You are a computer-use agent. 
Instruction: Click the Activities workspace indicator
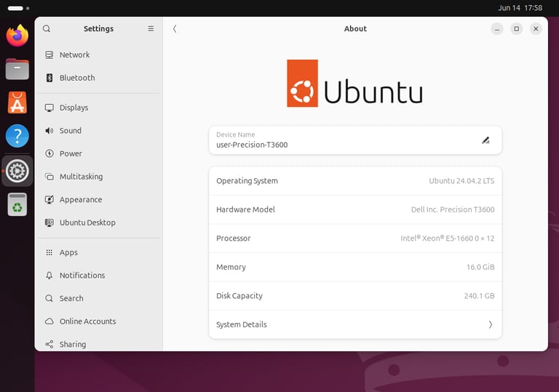coord(18,8)
